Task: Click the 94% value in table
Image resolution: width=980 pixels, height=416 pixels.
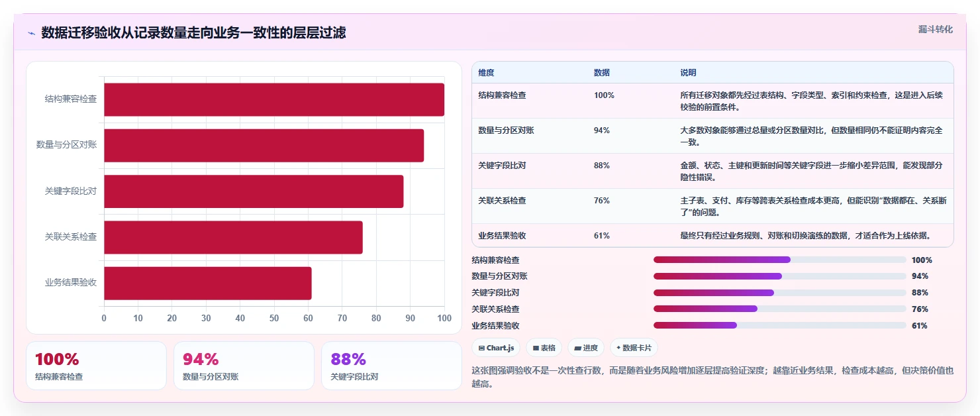Action: [x=602, y=130]
